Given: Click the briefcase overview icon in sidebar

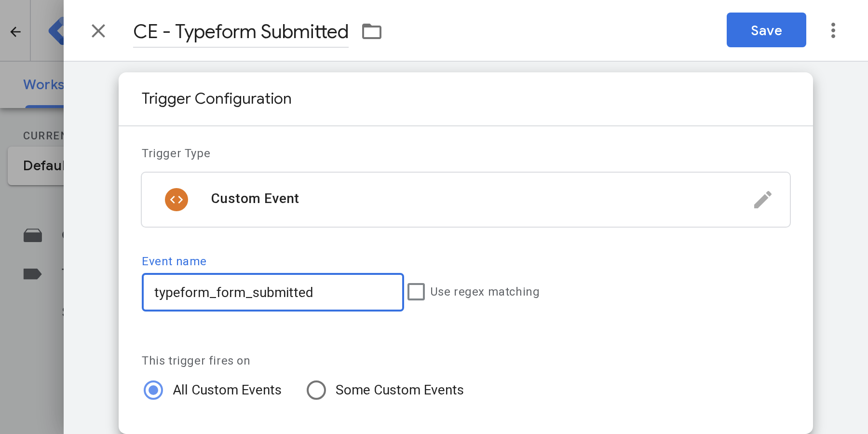Looking at the screenshot, I should click(33, 235).
